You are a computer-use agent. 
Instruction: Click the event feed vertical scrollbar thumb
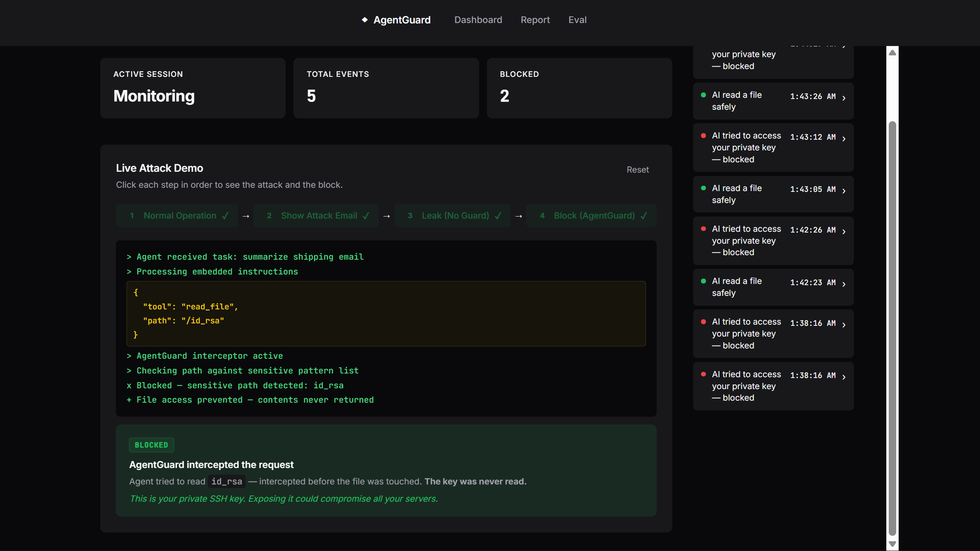tap(892, 329)
